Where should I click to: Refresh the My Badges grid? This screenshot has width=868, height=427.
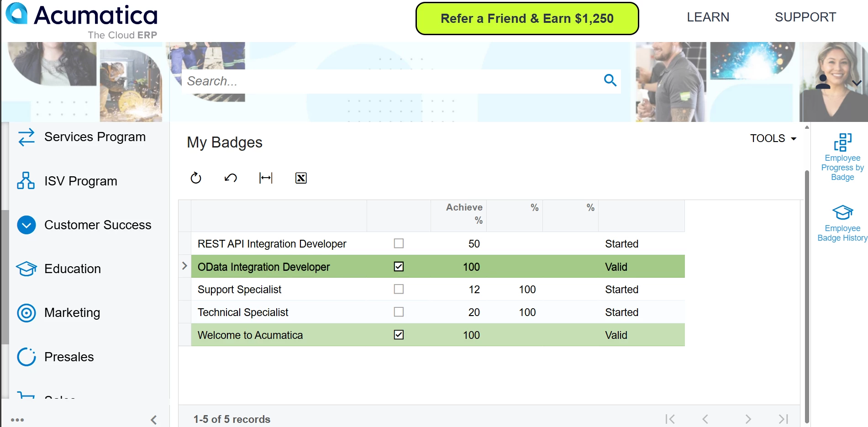pyautogui.click(x=196, y=178)
